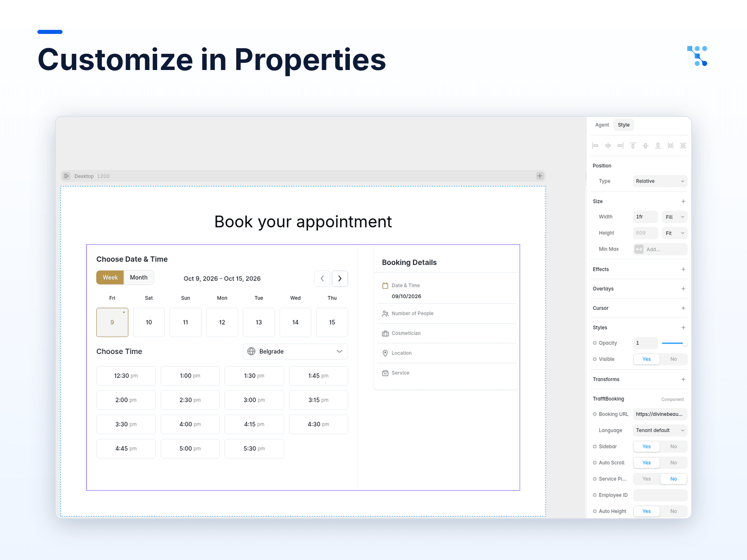747x560 pixels.
Task: Click the align bottom icon
Action: coord(658,146)
